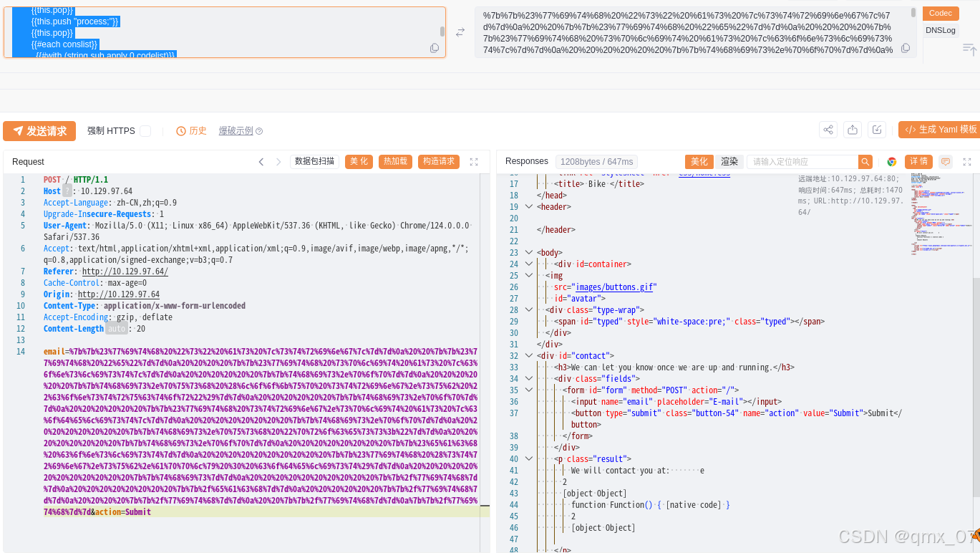This screenshot has height=553, width=980.
Task: Click the orange comment bubble icon
Action: click(946, 162)
